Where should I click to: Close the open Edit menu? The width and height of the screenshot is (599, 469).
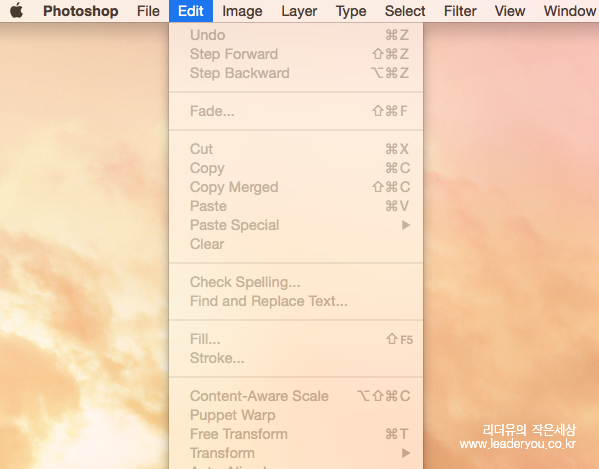191,11
